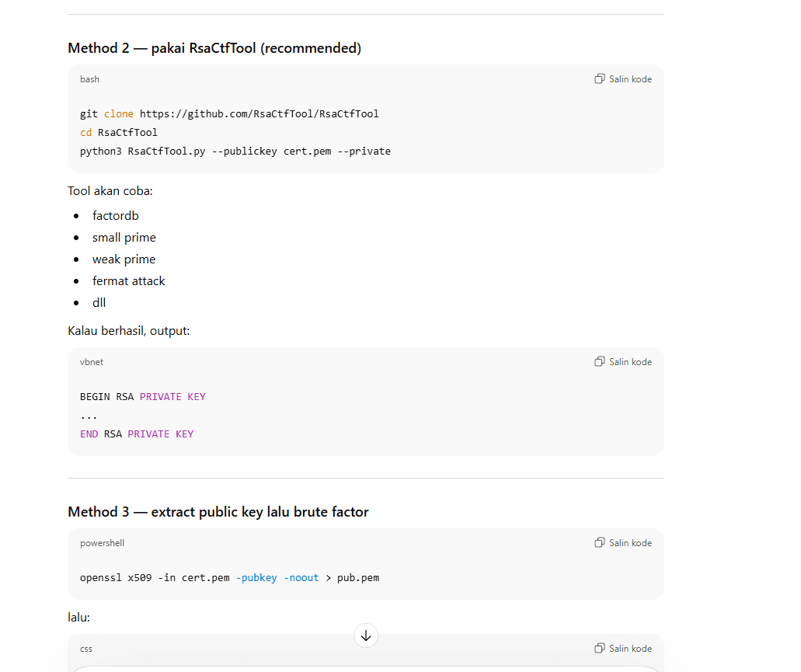Click the openssl x509 command text
Viewport: 801px width, 672px height.
click(229, 578)
